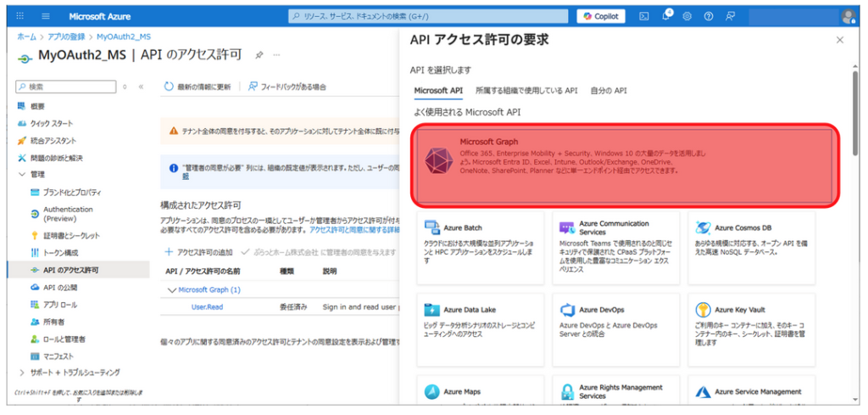Close the API アクセス許可の要求 panel
The height and width of the screenshot is (415, 868).
[840, 40]
